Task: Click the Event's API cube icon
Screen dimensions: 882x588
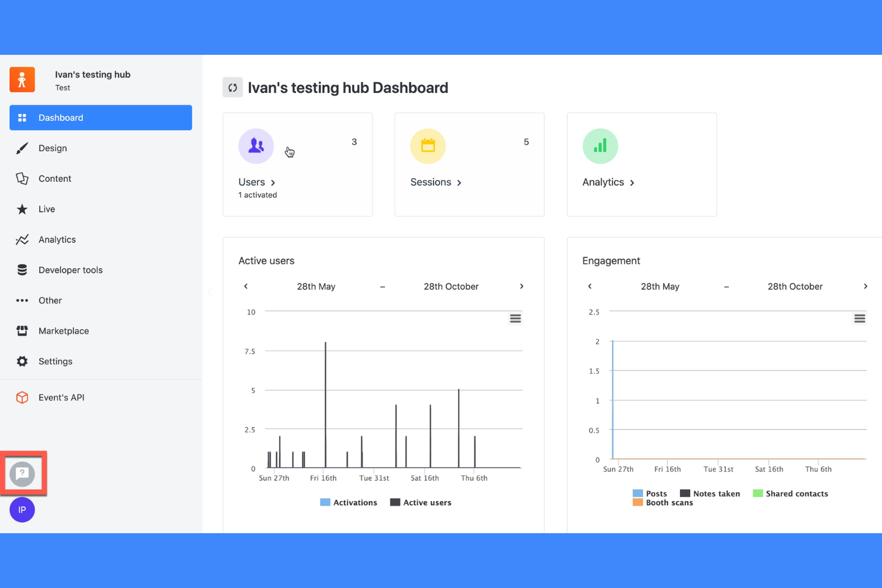Action: 22,397
